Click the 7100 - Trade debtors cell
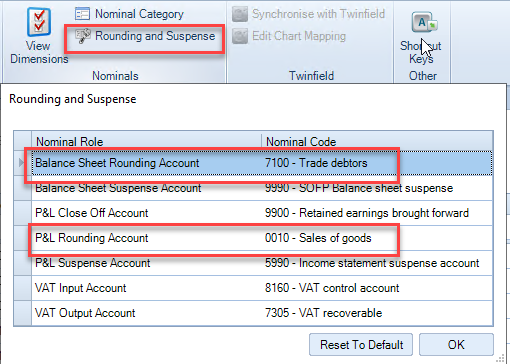 (x=377, y=163)
